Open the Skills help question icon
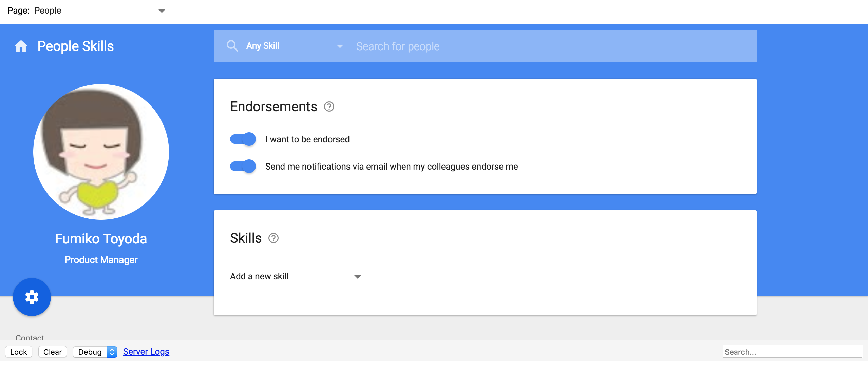Viewport: 868px width, 371px height. (273, 238)
